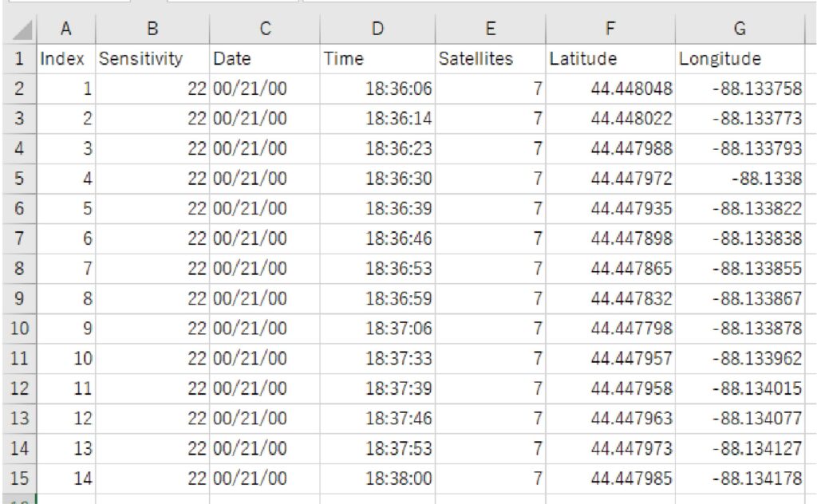
Task: Click longitude value -88.133838
Action: coord(740,238)
